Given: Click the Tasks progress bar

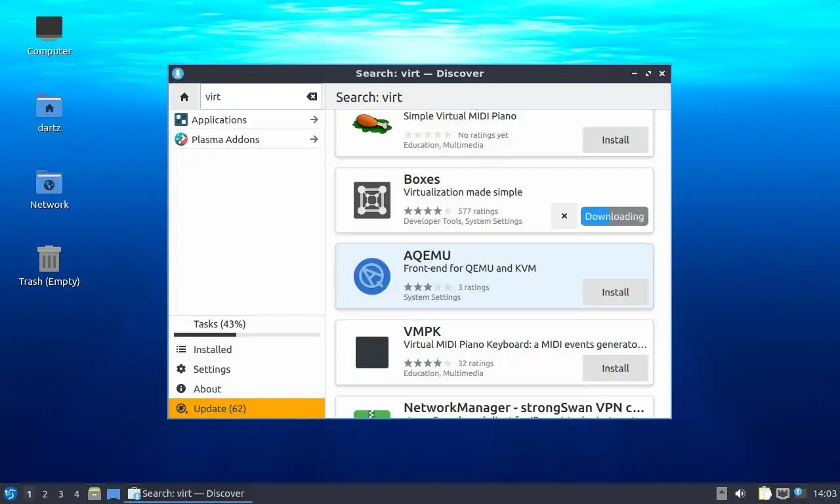Looking at the screenshot, I should (x=247, y=335).
